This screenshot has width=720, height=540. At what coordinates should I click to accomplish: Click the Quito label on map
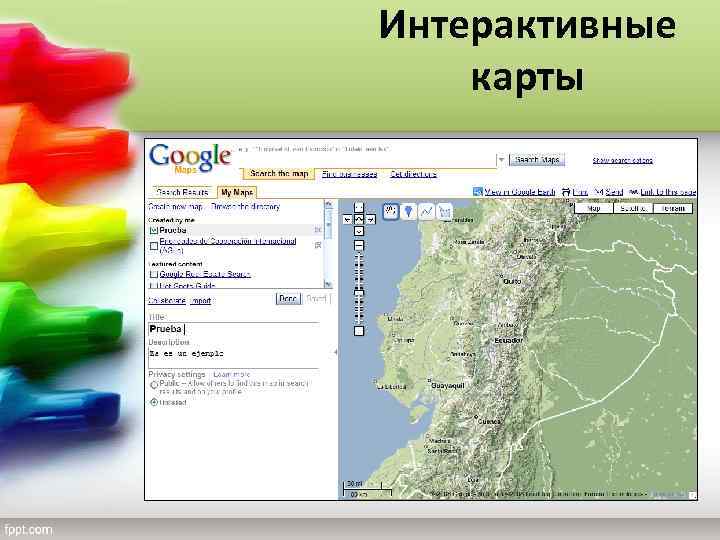tap(512, 281)
